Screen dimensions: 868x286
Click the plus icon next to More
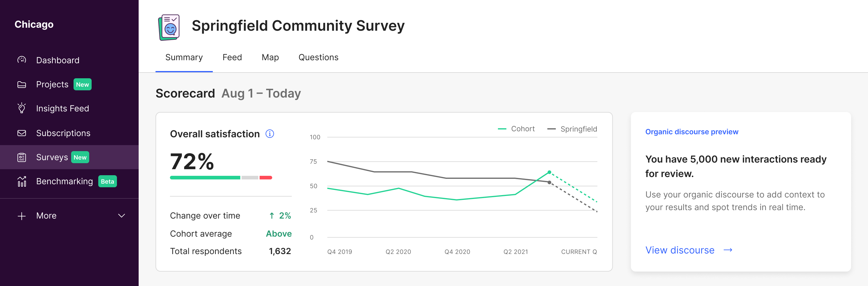[22, 216]
